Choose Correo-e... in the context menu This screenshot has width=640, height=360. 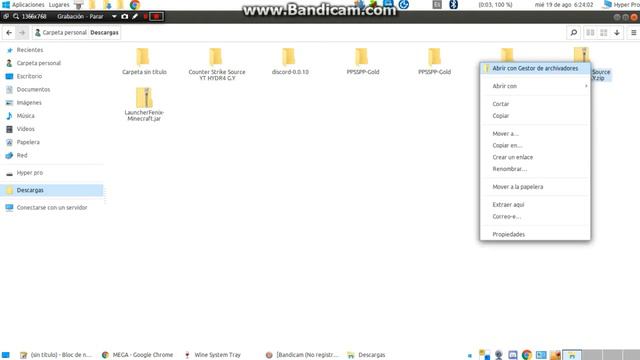[x=535, y=217]
